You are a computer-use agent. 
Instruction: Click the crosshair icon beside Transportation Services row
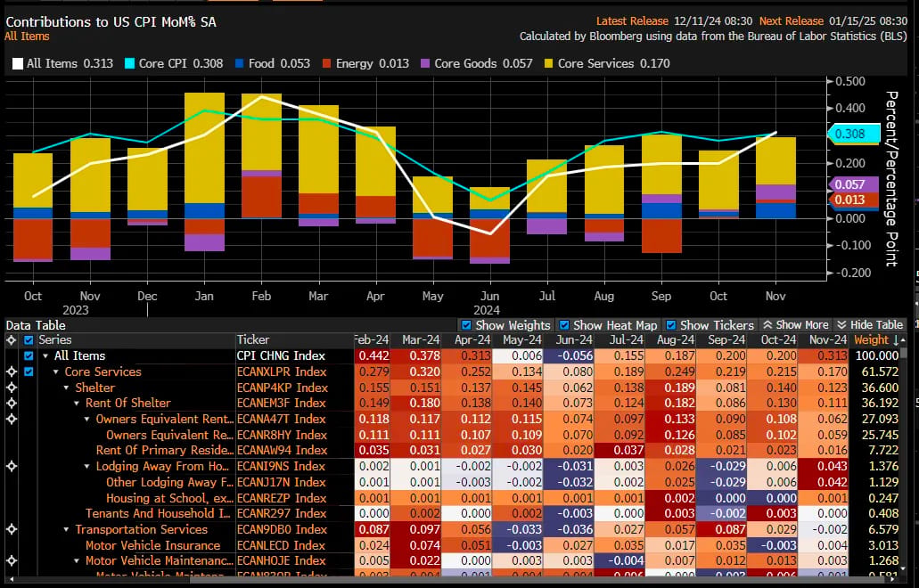click(x=11, y=529)
